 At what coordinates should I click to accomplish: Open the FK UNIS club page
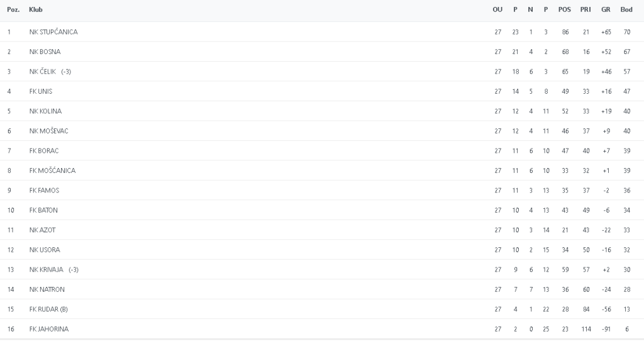(40, 91)
